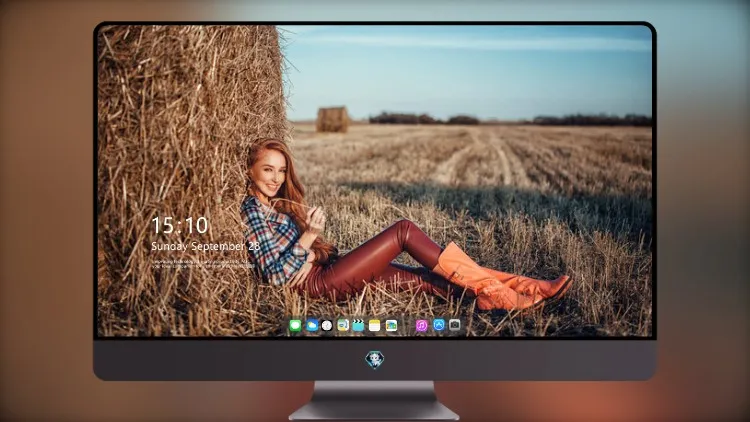Open the Camera app in dock
Screen dimensions: 750x422
(455, 325)
